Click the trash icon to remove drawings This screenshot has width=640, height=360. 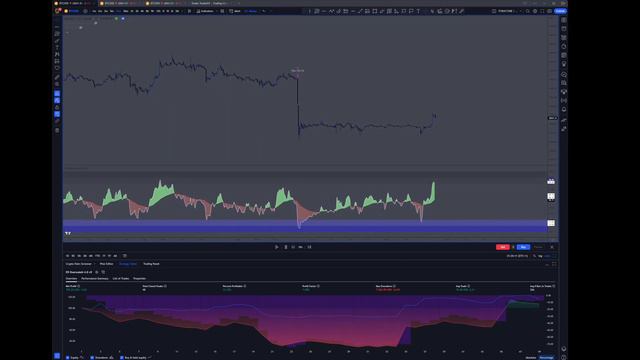coord(57,131)
